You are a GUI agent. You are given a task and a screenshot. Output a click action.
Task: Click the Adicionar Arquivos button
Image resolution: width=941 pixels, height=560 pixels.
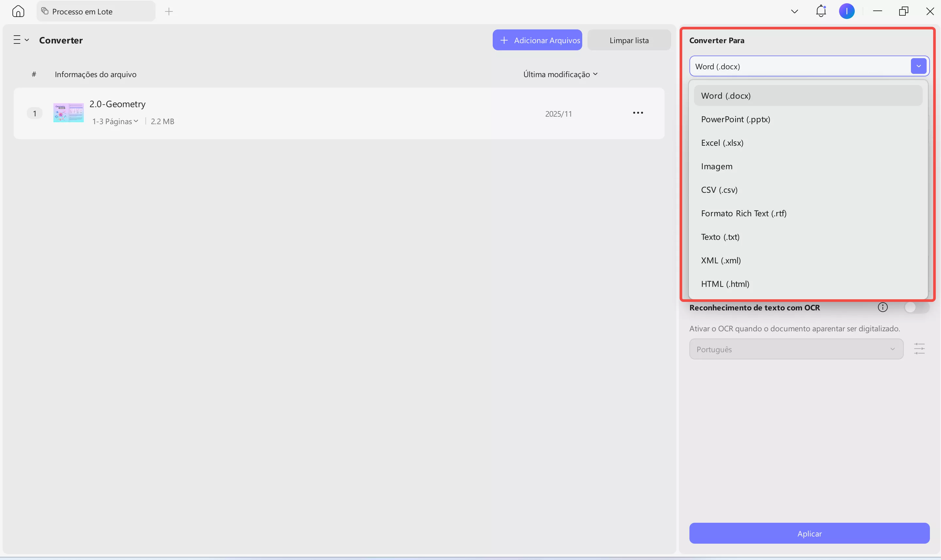(537, 40)
